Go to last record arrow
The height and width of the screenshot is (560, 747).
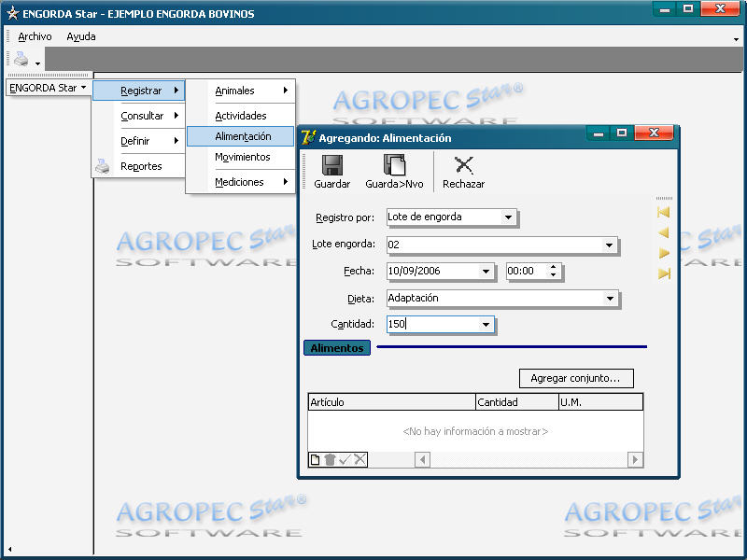point(664,273)
